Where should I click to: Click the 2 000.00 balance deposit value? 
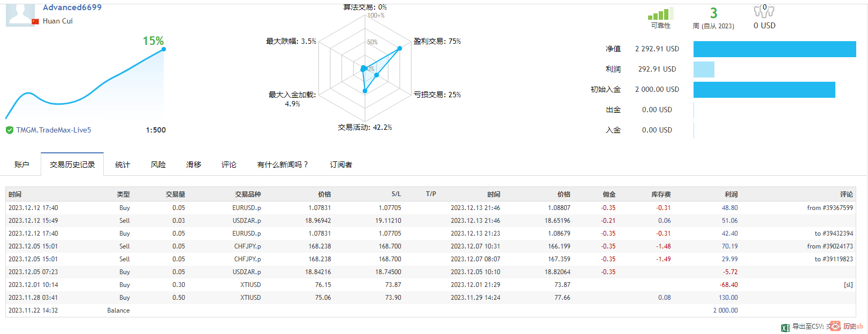click(x=725, y=310)
